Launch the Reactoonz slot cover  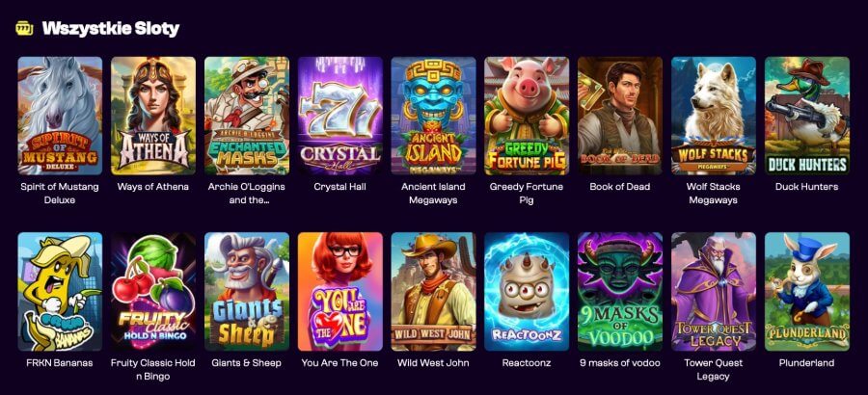pos(527,292)
